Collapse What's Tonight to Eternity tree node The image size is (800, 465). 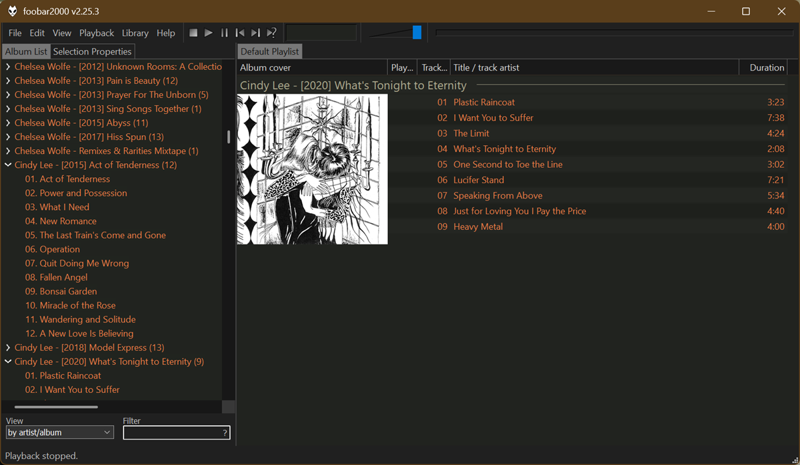pos(8,361)
